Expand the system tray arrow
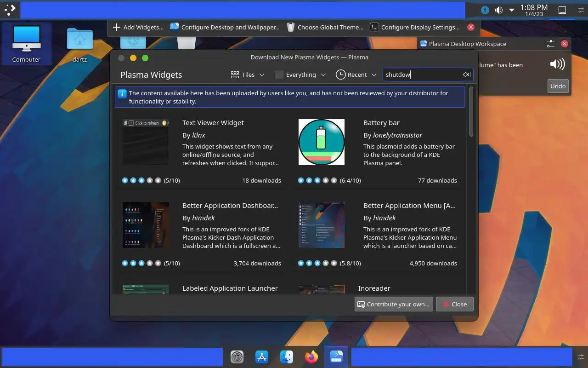The width and height of the screenshot is (588, 368). pyautogui.click(x=511, y=10)
